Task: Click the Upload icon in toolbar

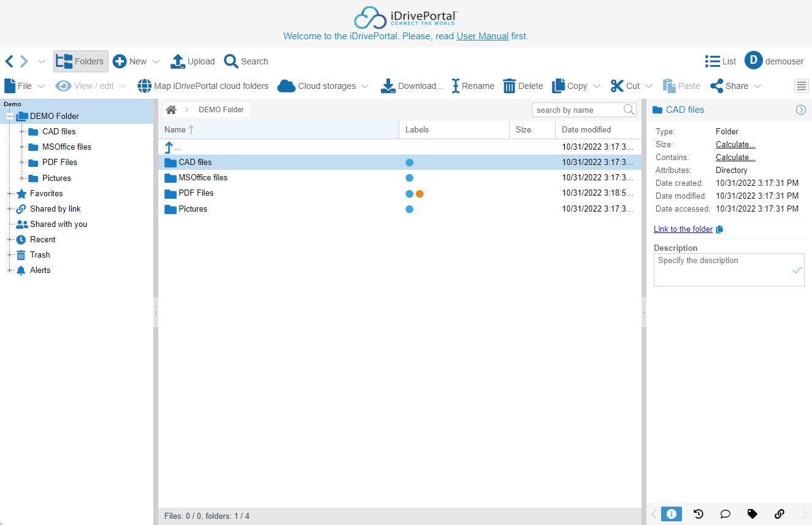Action: click(178, 61)
